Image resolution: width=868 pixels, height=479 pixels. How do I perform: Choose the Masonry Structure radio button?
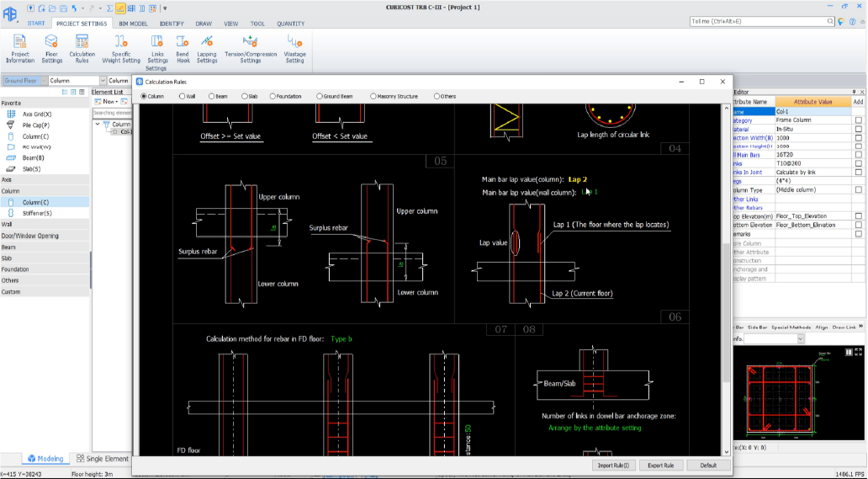(373, 96)
